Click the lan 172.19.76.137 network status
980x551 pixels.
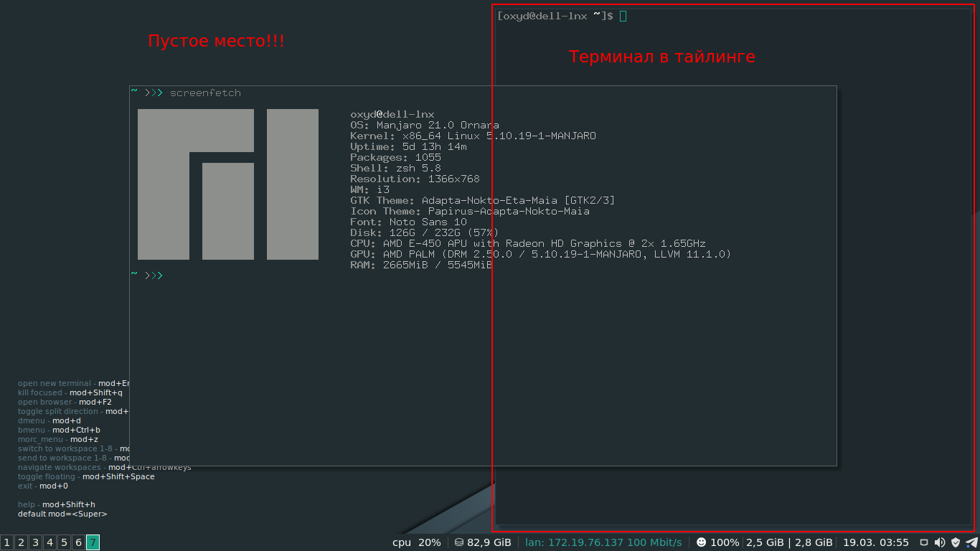click(x=603, y=542)
